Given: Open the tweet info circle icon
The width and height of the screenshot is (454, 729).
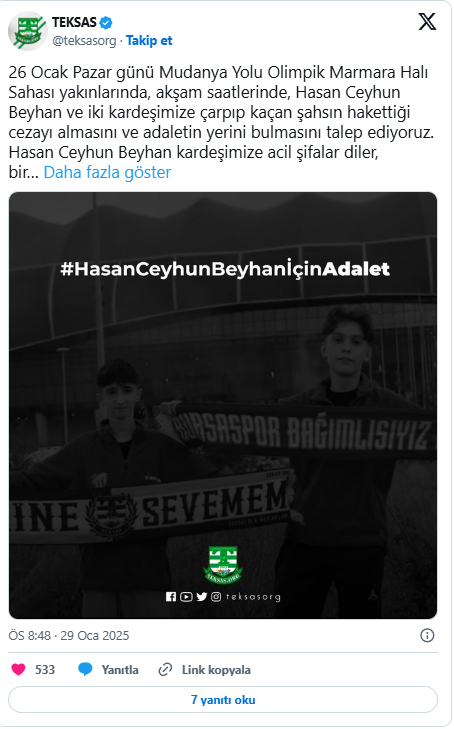Looking at the screenshot, I should [427, 635].
